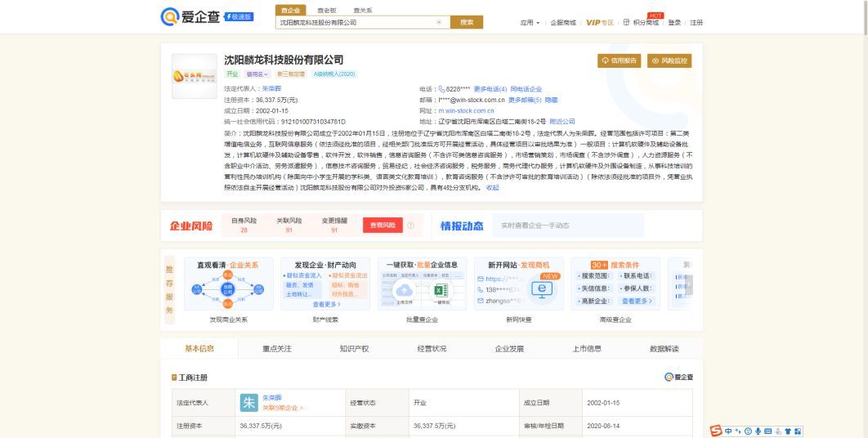The image size is (868, 438).
Task: Click the 隐藏 link beside email
Action: point(552,101)
